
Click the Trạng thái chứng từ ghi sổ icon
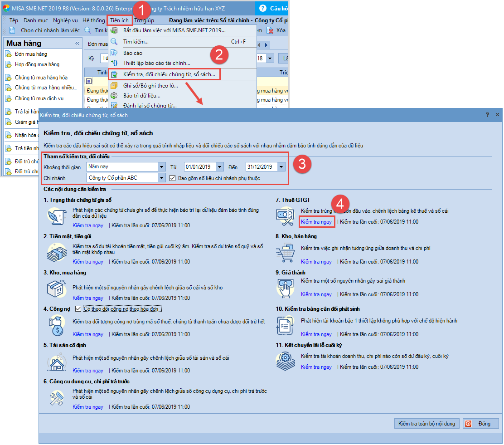[57, 216]
